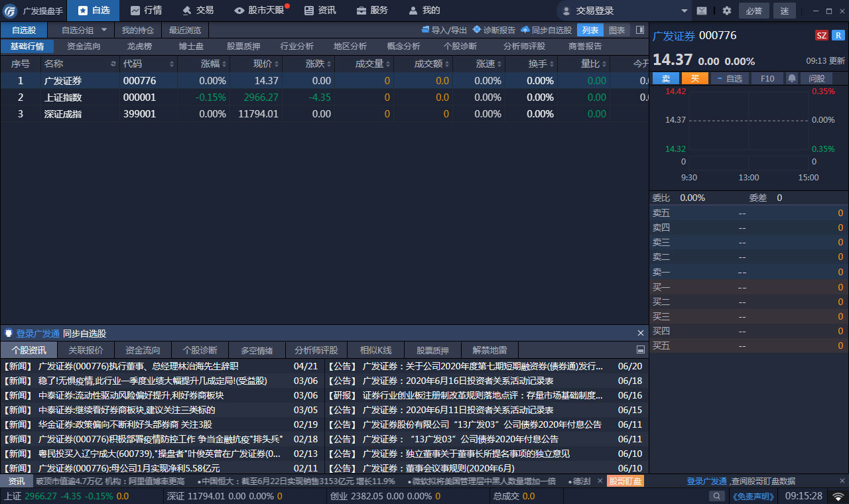Viewport: 849px width, 504px height.
Task: Toggle the 自选 remove-from-watchlist button
Action: (730, 78)
